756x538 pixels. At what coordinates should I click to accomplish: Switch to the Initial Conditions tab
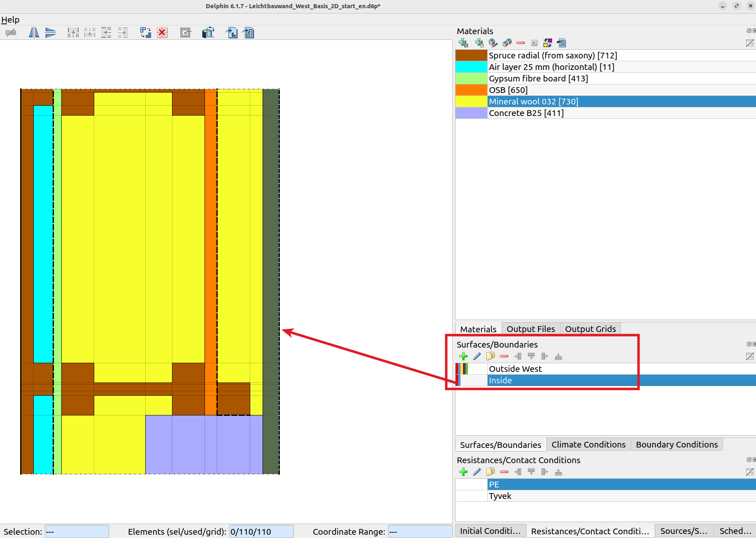click(490, 531)
